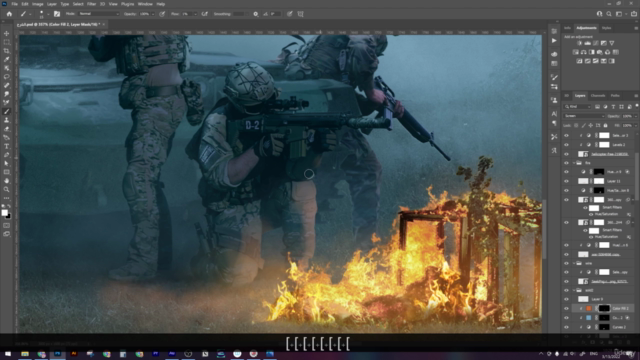Add a Brightness/Contrast adjustment

pyautogui.click(x=579, y=43)
